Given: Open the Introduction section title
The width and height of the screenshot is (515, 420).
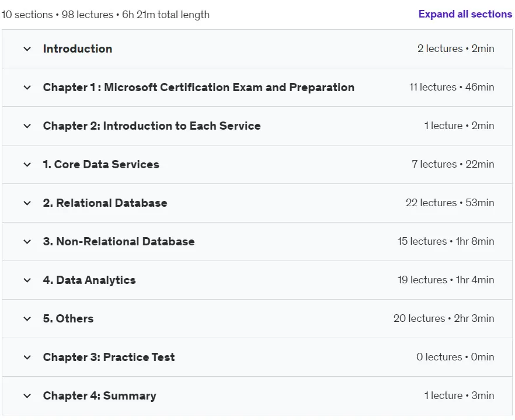Looking at the screenshot, I should coord(78,48).
